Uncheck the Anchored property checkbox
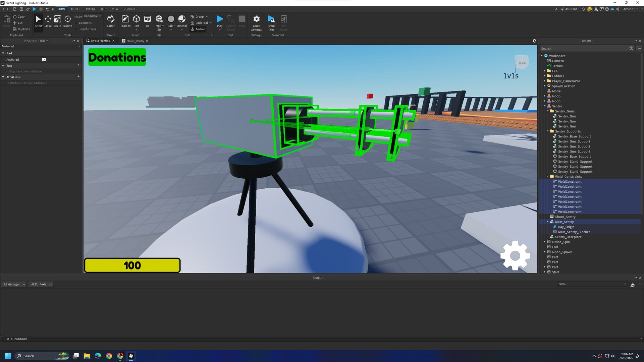The height and width of the screenshot is (362, 644). pyautogui.click(x=44, y=60)
